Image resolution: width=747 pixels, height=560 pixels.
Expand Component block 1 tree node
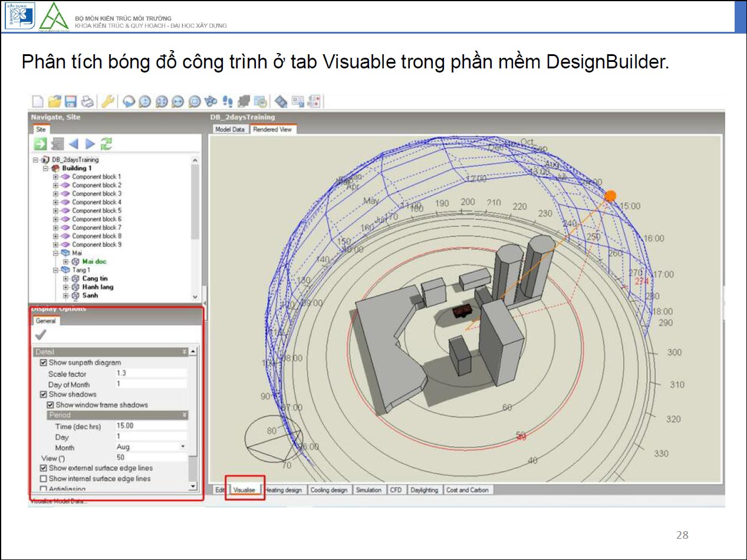56,177
